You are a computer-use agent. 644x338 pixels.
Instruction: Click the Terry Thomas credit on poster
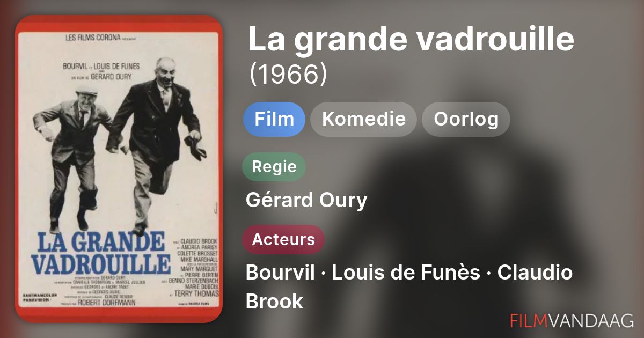[x=196, y=293]
